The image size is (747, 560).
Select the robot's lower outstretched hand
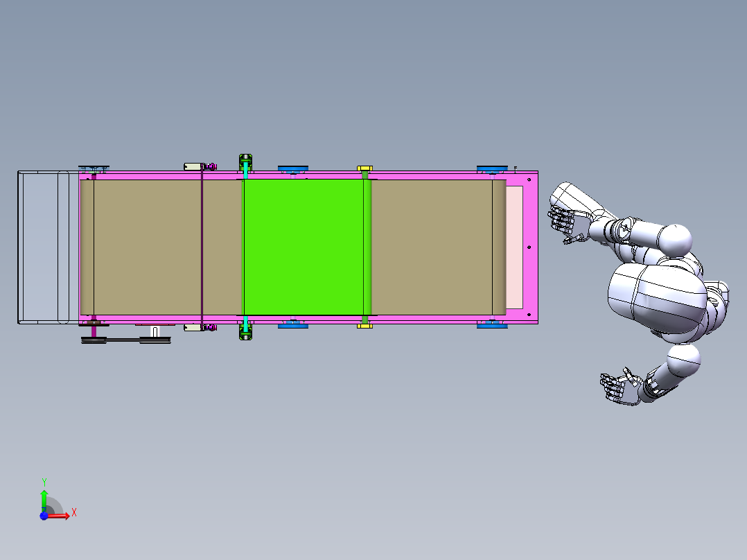(x=619, y=387)
